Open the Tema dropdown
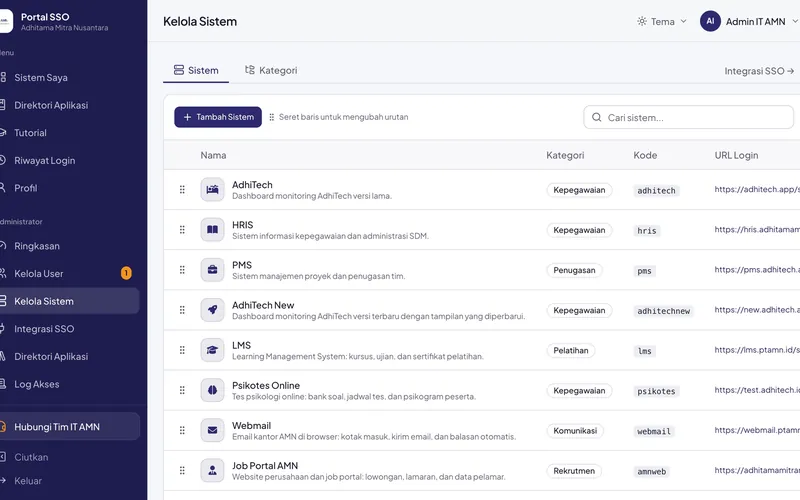Image resolution: width=800 pixels, height=500 pixels. [662, 21]
